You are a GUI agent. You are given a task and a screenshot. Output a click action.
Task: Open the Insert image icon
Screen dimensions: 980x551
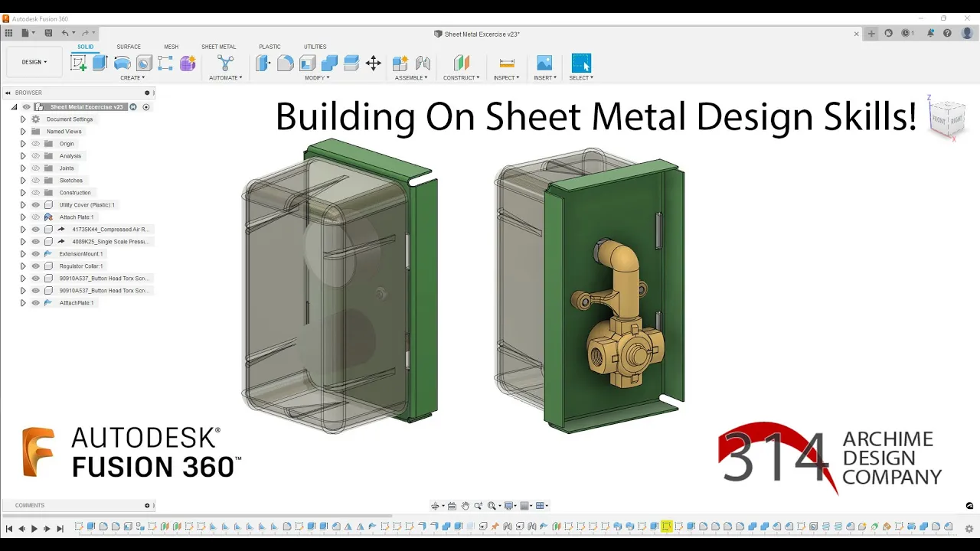click(544, 63)
